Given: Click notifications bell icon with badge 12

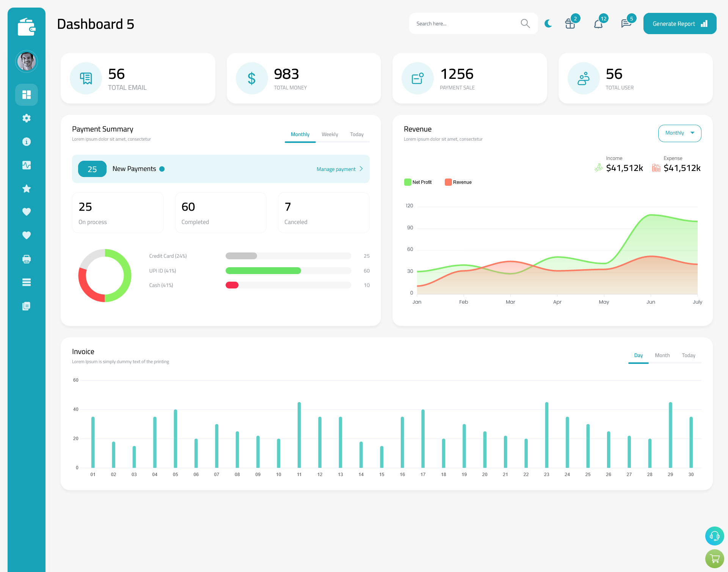Looking at the screenshot, I should coord(598,24).
